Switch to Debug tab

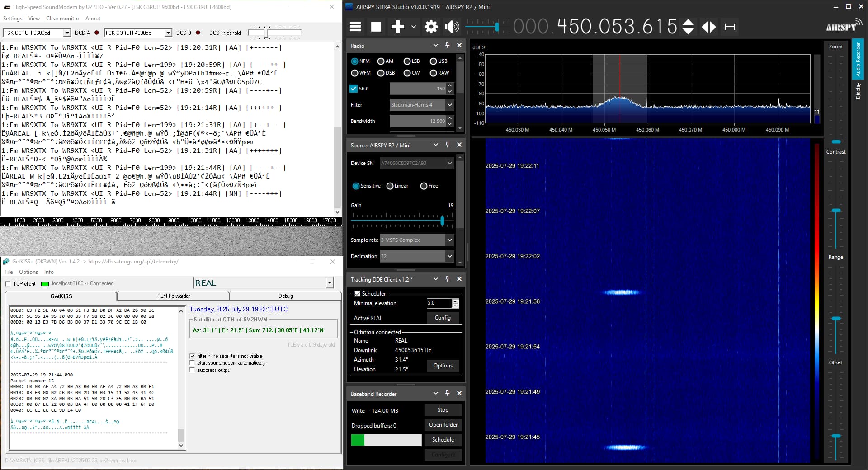(286, 296)
